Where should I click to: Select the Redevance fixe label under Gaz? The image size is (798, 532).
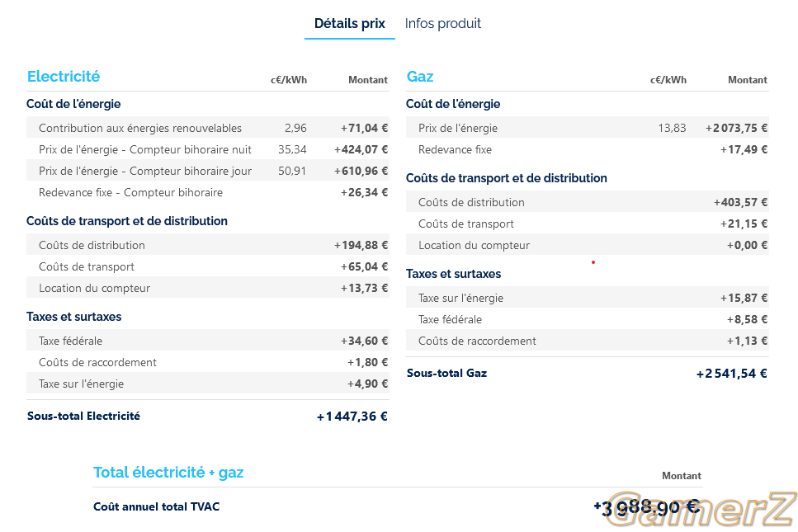coord(455,149)
